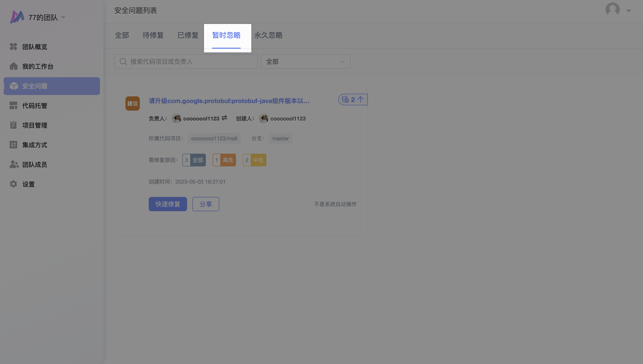Open the 全部 filter dropdown
Viewport: 643px width, 364px height.
click(305, 61)
